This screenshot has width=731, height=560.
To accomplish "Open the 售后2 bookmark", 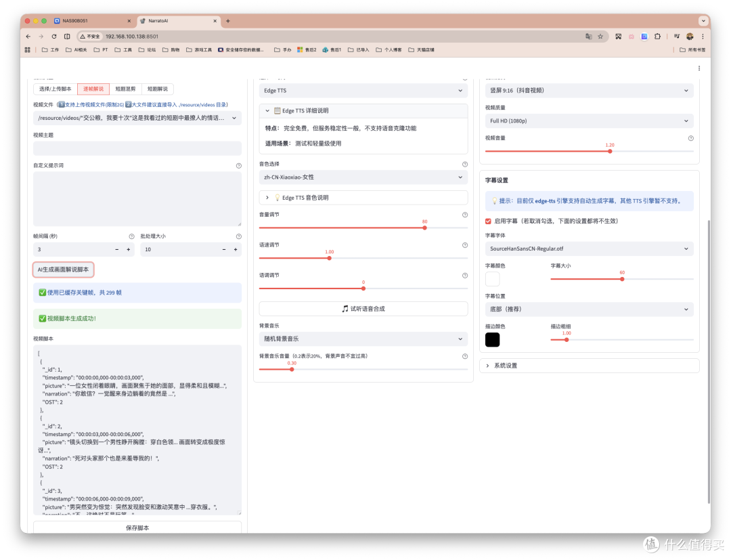I will pyautogui.click(x=307, y=50).
